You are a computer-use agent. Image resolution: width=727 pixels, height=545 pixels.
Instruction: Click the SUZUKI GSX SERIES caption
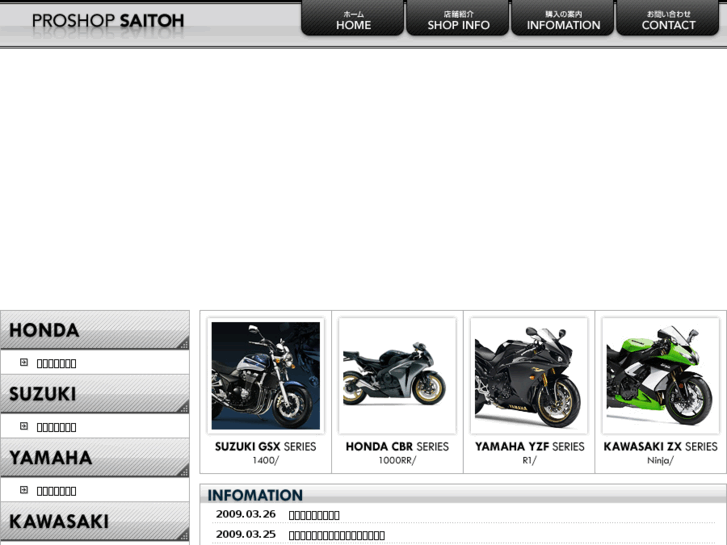pos(266,447)
